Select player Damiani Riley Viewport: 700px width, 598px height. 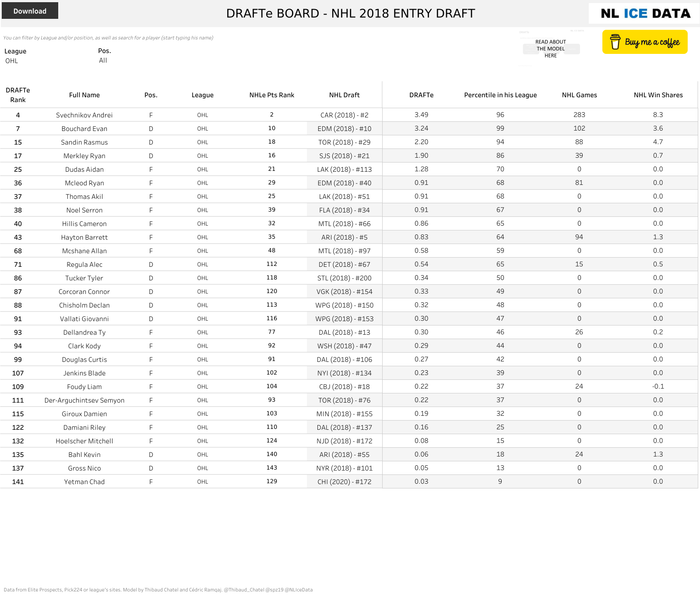(x=84, y=428)
